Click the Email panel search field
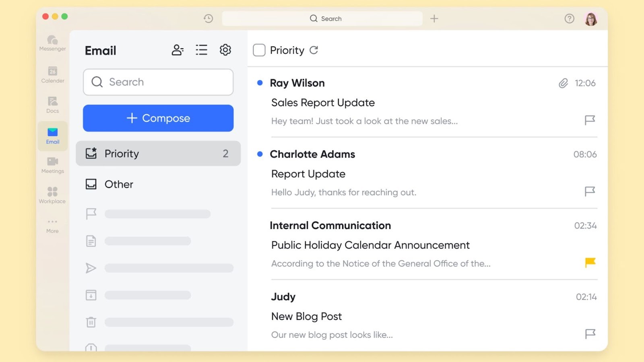644x362 pixels. 158,82
